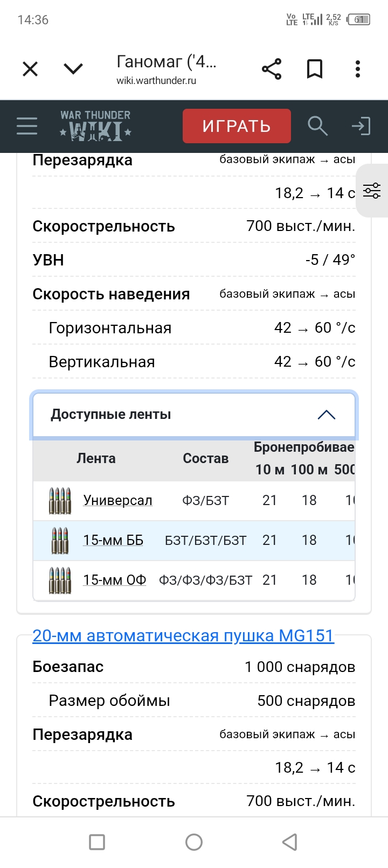
Task: Tap the share icon
Action: tap(272, 69)
